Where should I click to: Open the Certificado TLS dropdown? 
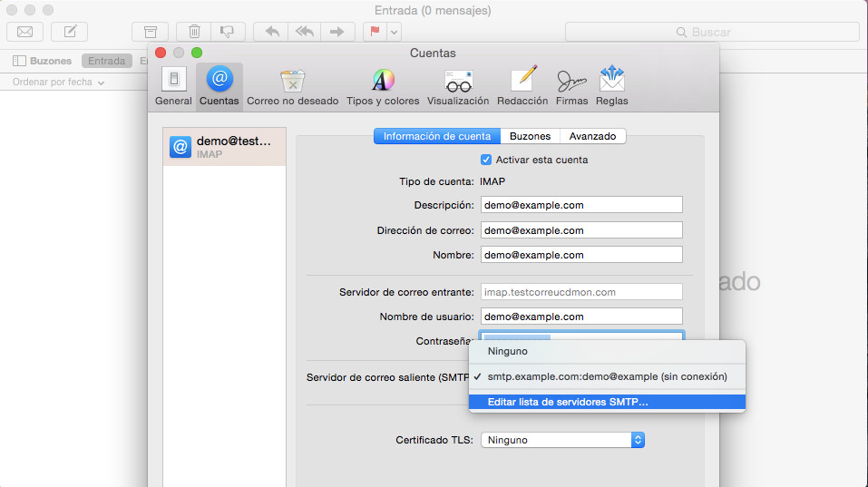click(x=562, y=440)
